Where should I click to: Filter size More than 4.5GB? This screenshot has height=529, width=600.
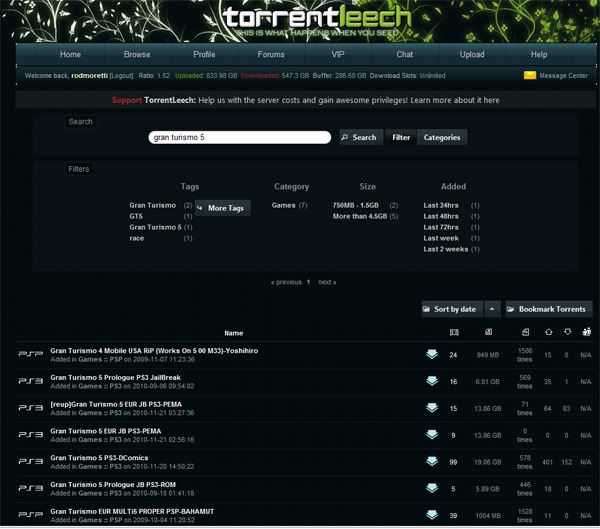point(360,216)
